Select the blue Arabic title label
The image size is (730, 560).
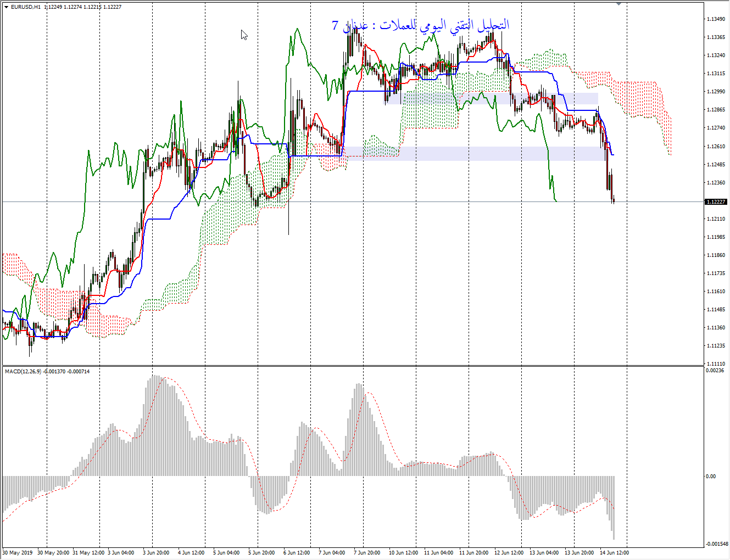click(x=421, y=25)
